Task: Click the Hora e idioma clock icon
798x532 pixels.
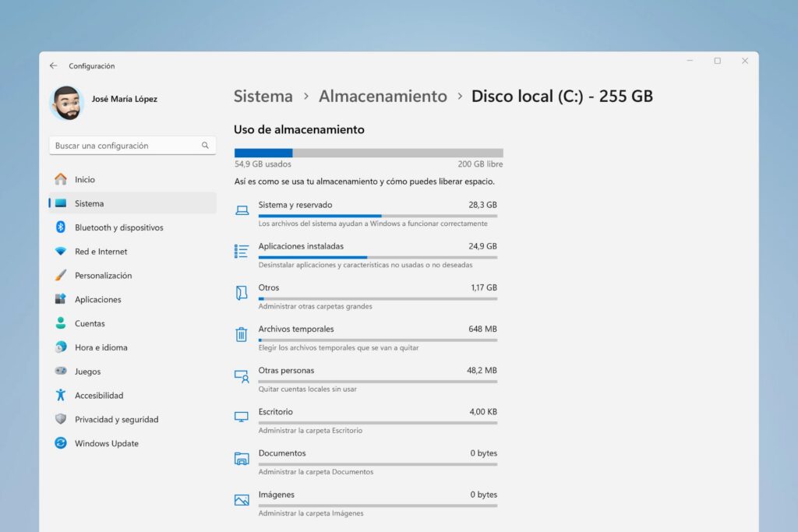Action: click(x=62, y=347)
